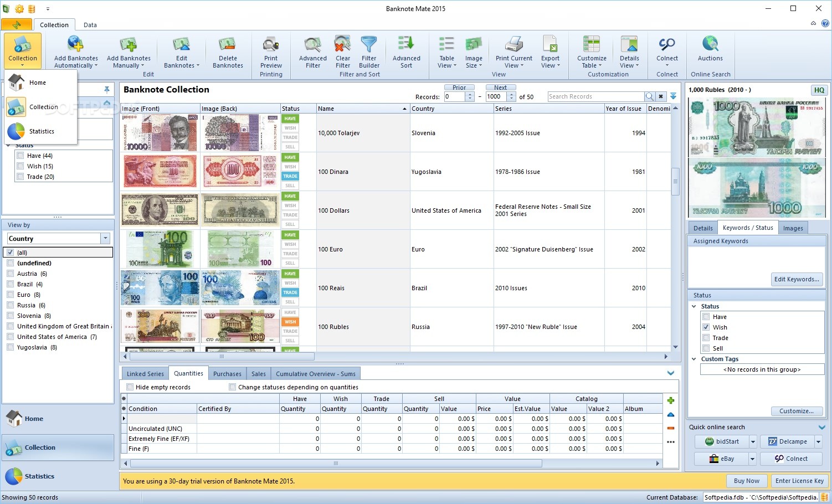Open the Cumulative Overview - Sums tab
This screenshot has height=504, width=832.
(316, 374)
